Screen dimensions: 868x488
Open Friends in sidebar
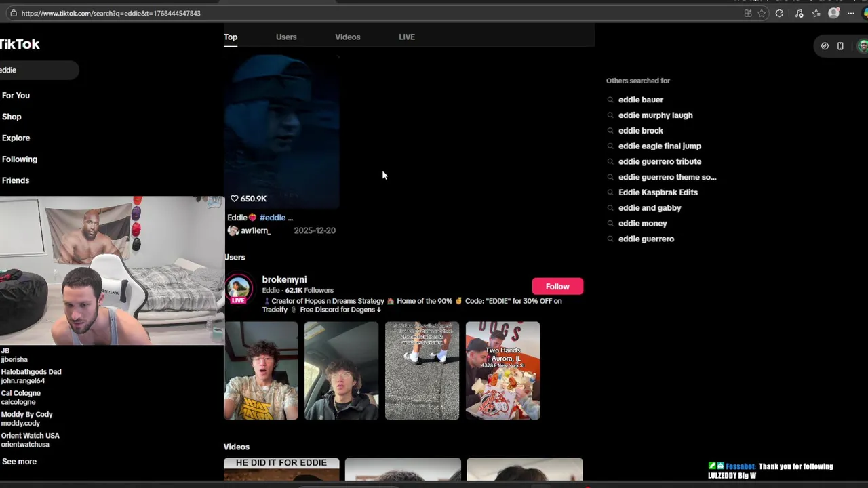tap(16, 180)
